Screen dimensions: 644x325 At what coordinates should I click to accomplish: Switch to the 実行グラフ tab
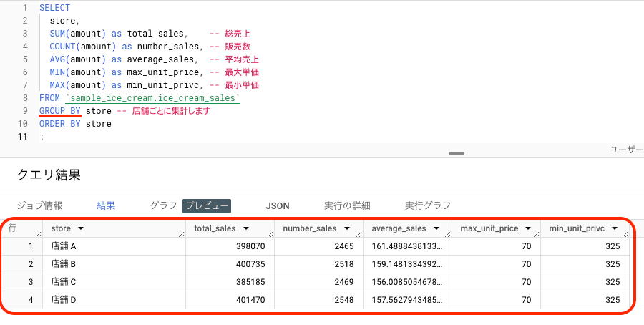coord(428,205)
